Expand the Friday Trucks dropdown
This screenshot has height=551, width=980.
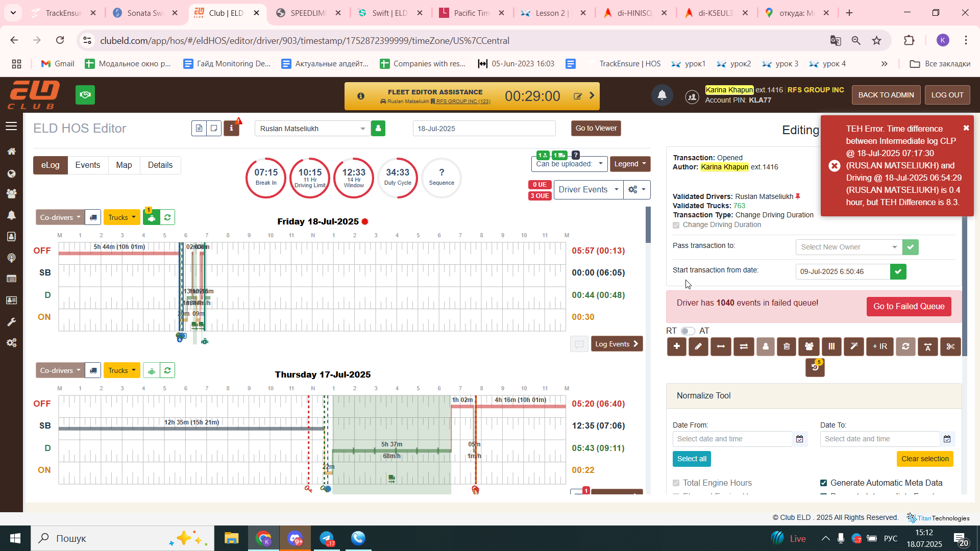[122, 217]
